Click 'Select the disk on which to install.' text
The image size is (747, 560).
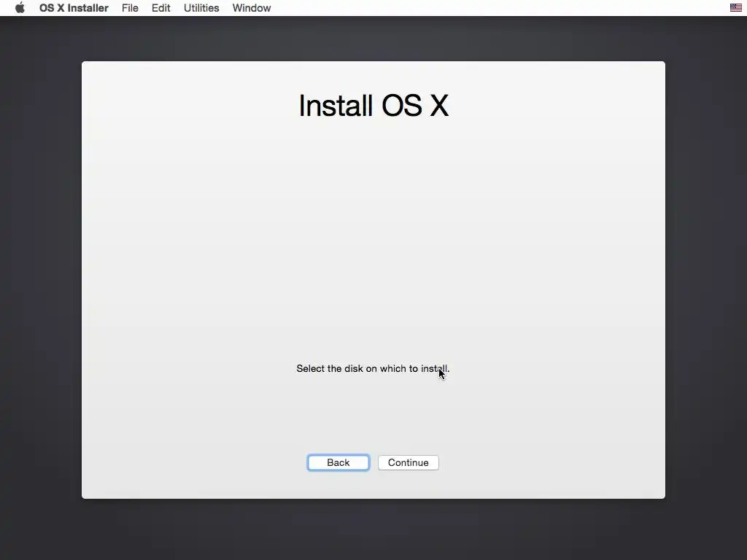pos(373,368)
